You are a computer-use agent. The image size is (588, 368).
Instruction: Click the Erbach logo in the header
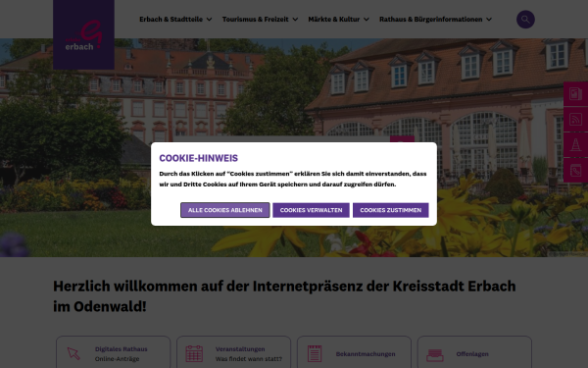(x=83, y=35)
